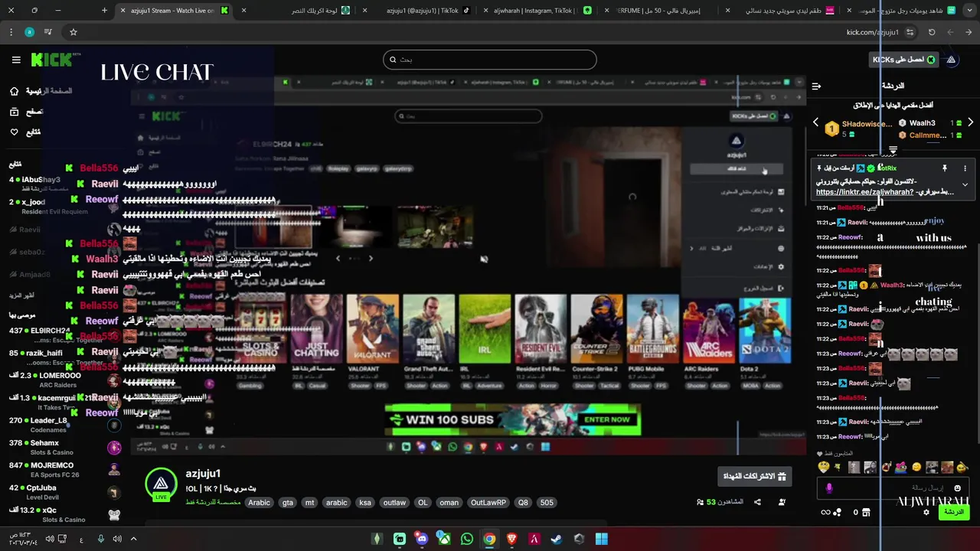This screenshot has width=980, height=551.
Task: Send message with green chat button
Action: [x=954, y=512]
